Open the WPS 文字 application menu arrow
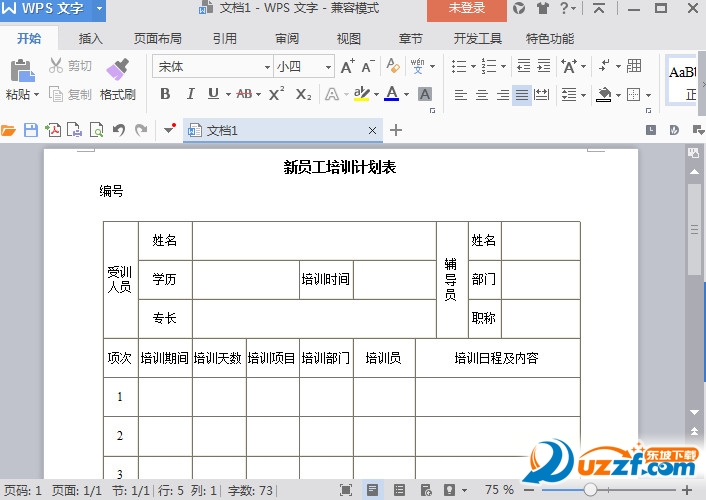The image size is (706, 500). (x=100, y=8)
